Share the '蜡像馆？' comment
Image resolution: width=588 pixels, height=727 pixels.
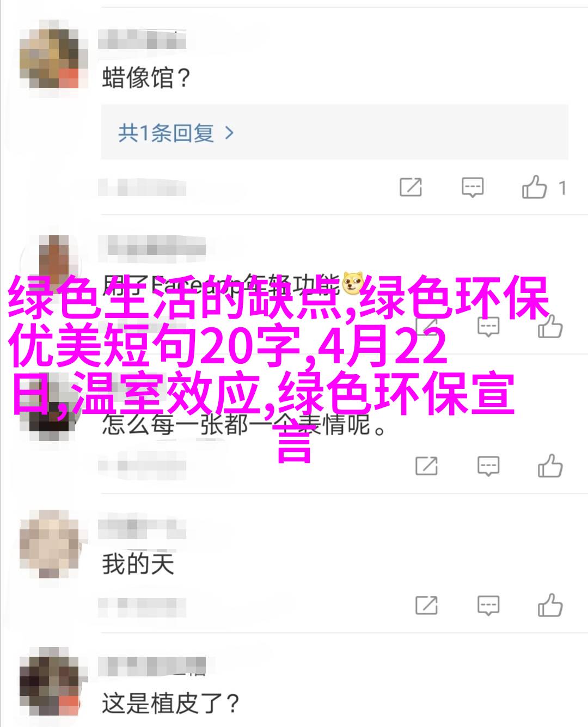coord(411,187)
